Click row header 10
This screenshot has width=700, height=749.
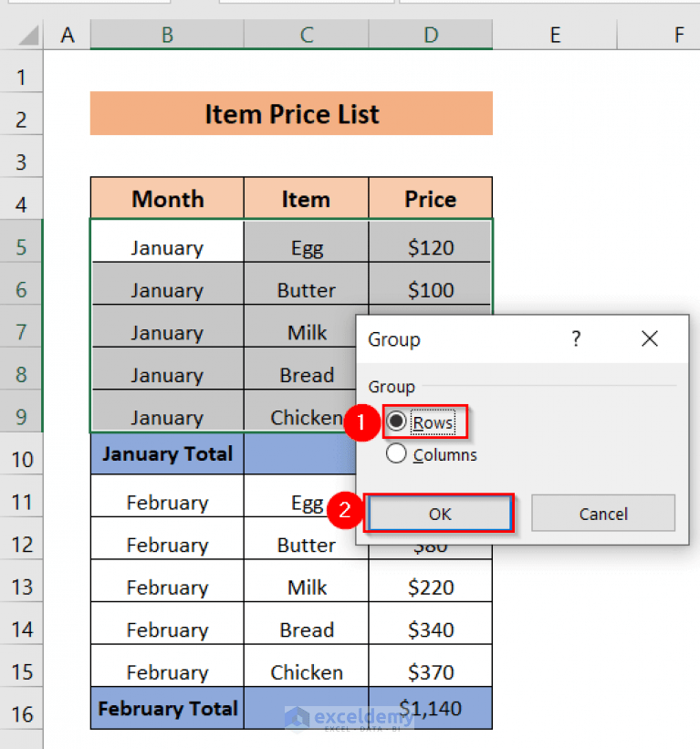point(22,458)
